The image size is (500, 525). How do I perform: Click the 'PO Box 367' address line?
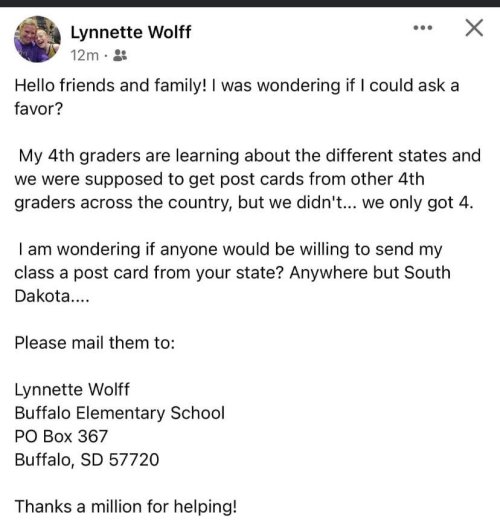pyautogui.click(x=61, y=436)
